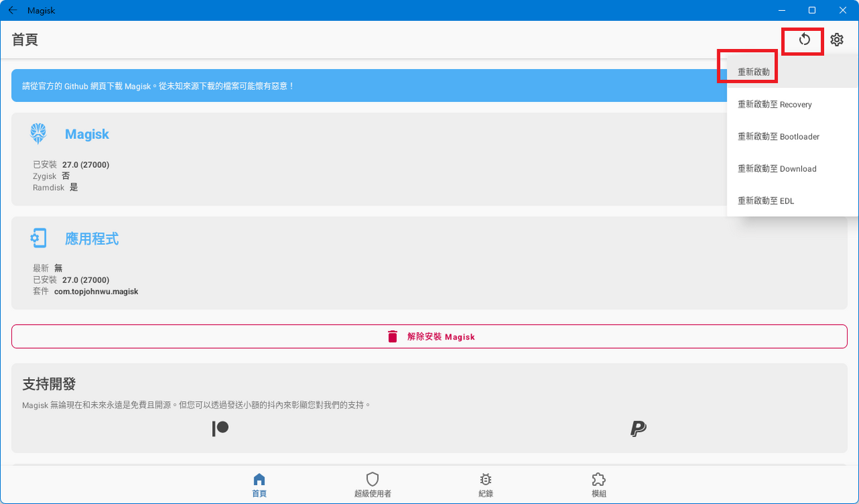
Task: Pick 重新啟動至 EDL from the menu
Action: coord(793,201)
